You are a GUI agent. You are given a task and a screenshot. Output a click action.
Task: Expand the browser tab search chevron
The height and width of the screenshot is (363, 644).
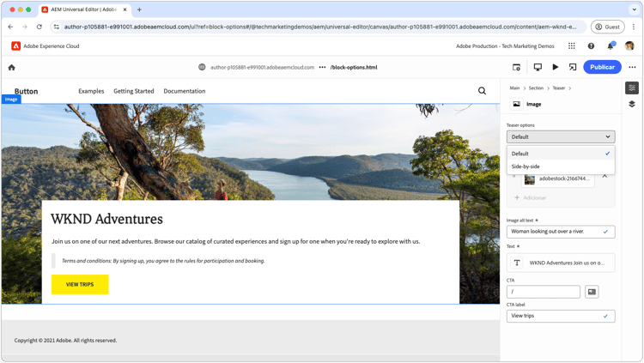click(634, 9)
